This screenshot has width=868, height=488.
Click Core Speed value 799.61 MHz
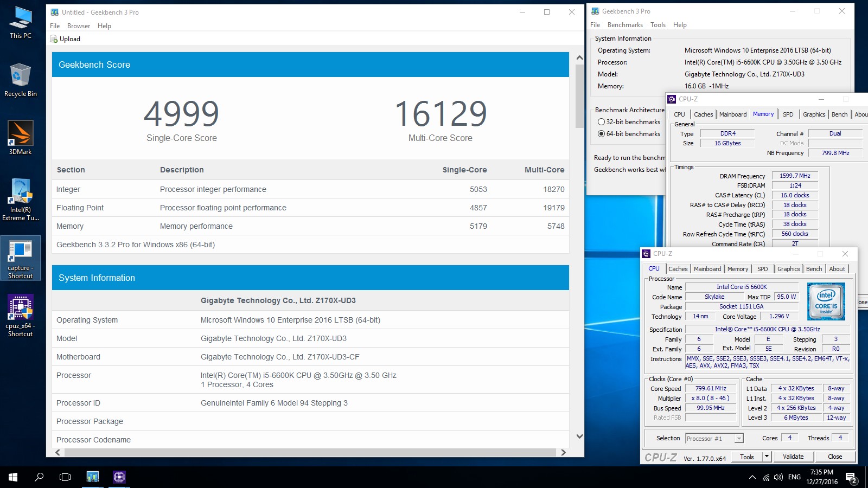pyautogui.click(x=711, y=388)
